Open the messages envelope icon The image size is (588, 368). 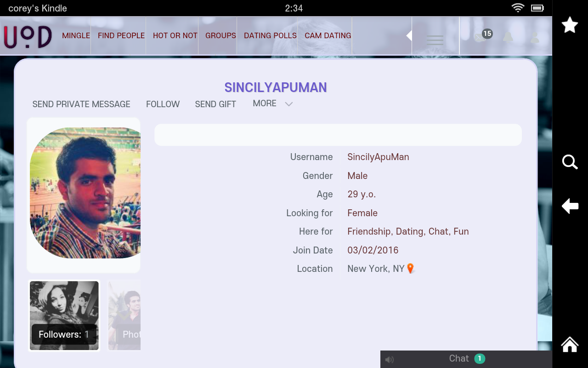(x=480, y=38)
